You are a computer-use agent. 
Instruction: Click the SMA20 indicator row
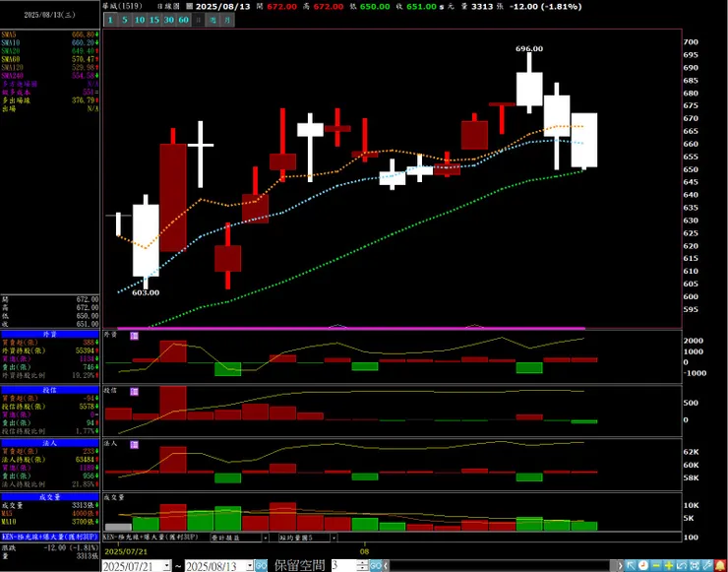click(49, 50)
